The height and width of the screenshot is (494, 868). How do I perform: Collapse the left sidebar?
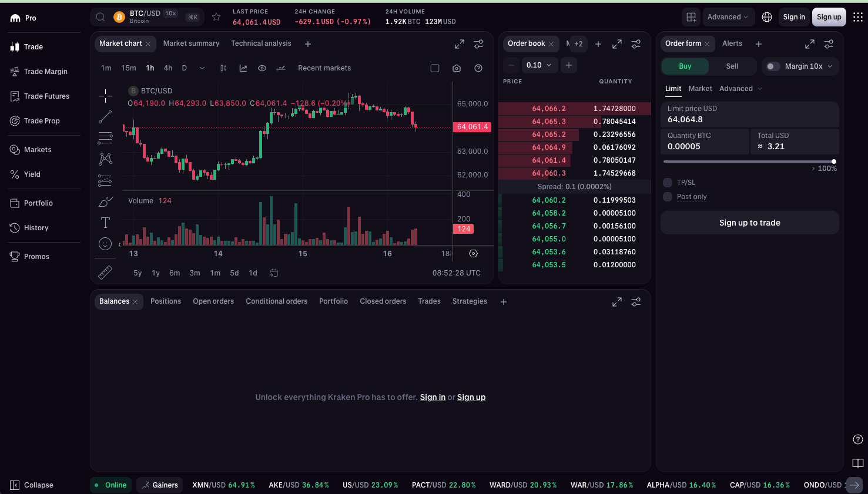tap(32, 485)
